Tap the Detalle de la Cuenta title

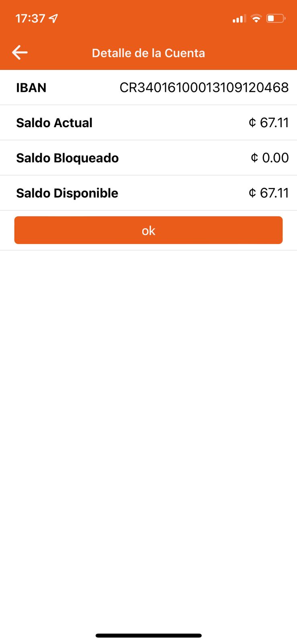click(x=148, y=53)
